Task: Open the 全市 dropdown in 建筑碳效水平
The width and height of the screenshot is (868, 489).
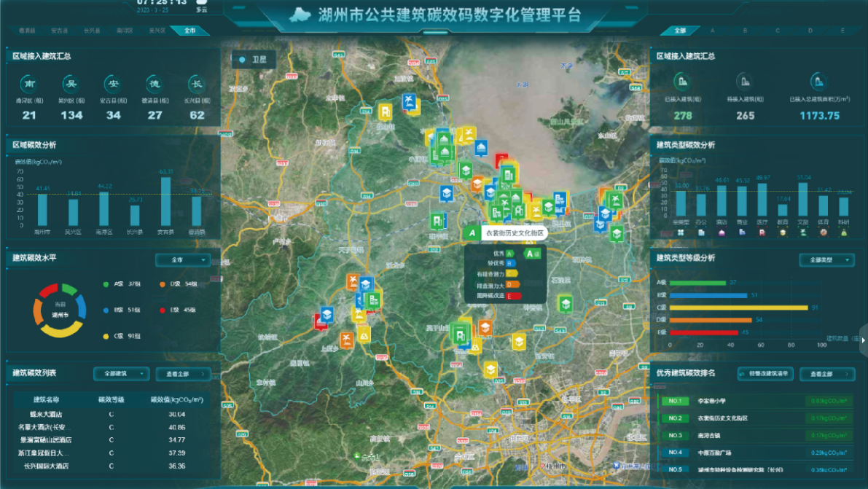Action: pyautogui.click(x=183, y=259)
